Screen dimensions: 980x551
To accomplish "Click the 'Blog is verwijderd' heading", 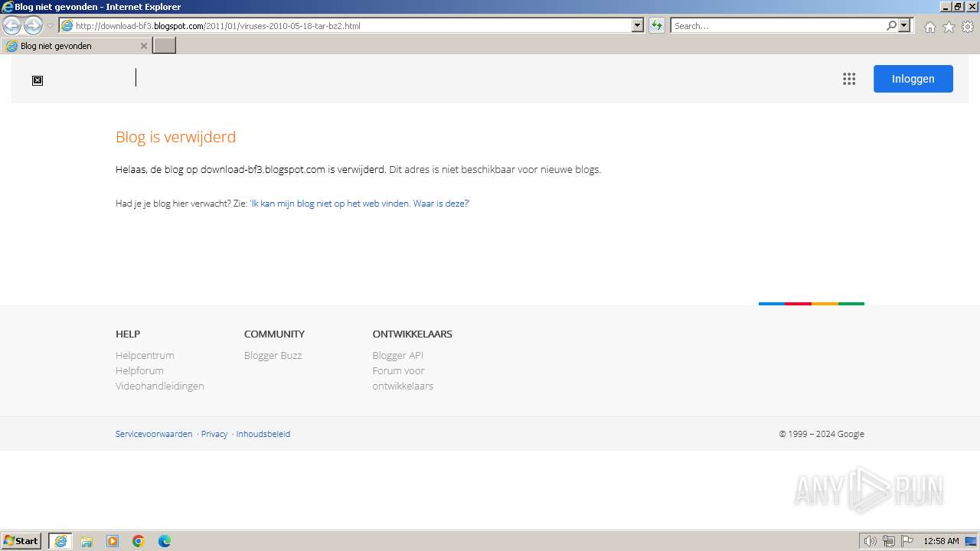I will click(176, 137).
